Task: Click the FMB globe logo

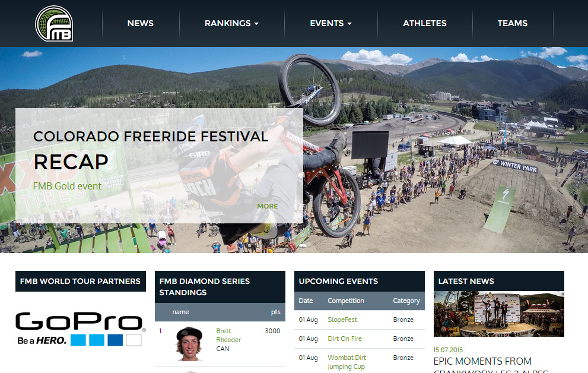Action: point(54,23)
